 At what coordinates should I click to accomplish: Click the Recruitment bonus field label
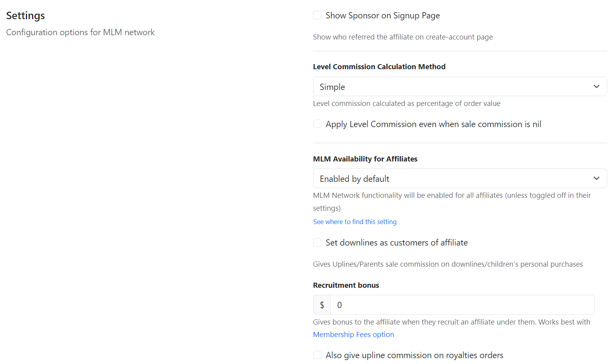346,285
